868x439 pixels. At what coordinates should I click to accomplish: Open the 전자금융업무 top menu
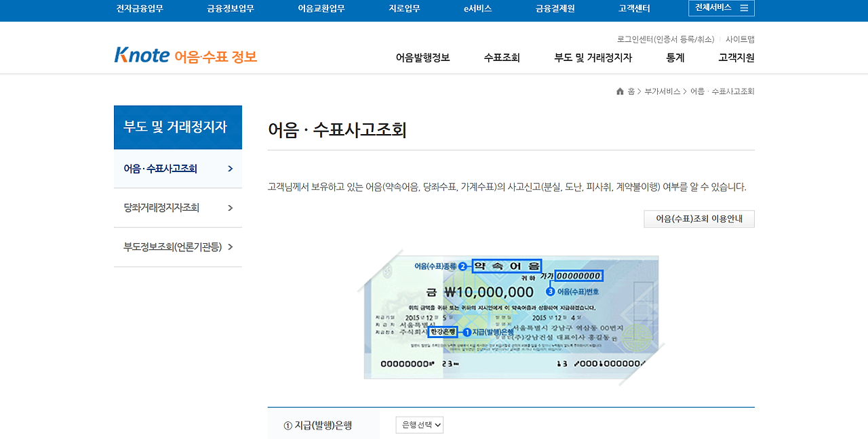[140, 9]
